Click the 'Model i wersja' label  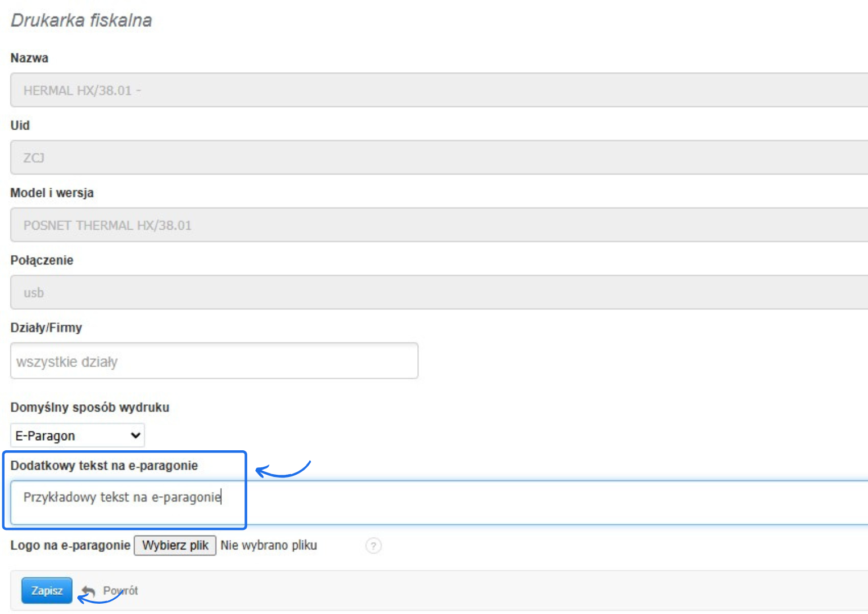coord(52,193)
